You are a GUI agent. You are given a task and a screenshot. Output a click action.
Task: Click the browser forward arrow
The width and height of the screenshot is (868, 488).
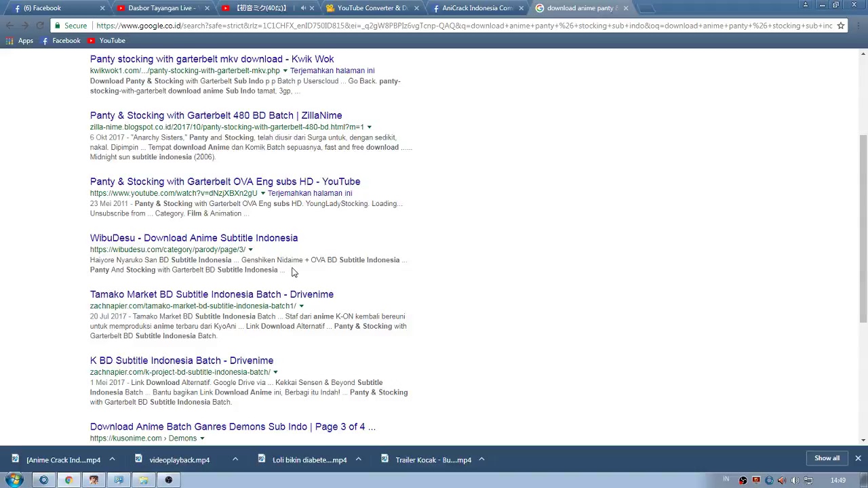pyautogui.click(x=24, y=26)
